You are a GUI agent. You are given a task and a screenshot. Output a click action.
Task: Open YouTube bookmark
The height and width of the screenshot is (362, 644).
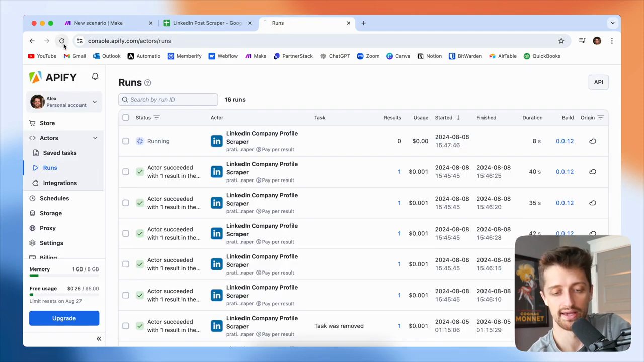click(42, 56)
